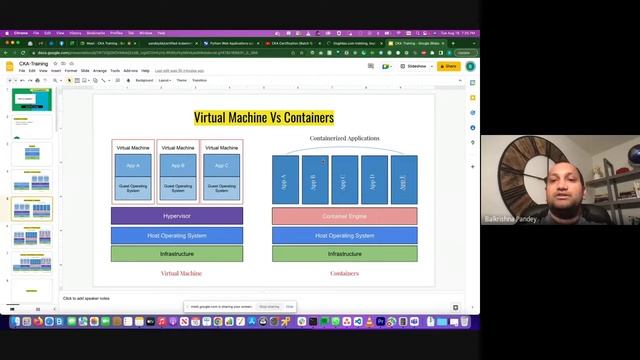Viewport: 640px width, 360px height.
Task: Open the Move to folder icon
Action: point(63,64)
